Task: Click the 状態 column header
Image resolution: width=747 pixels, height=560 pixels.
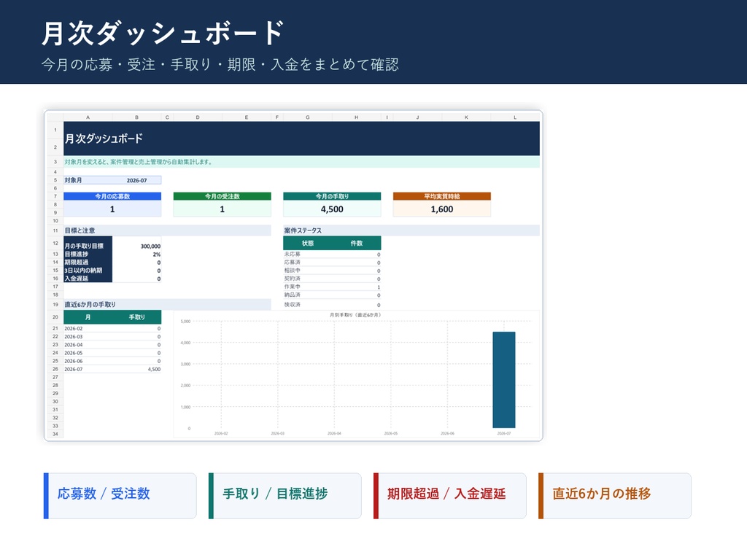Action: pos(308,244)
